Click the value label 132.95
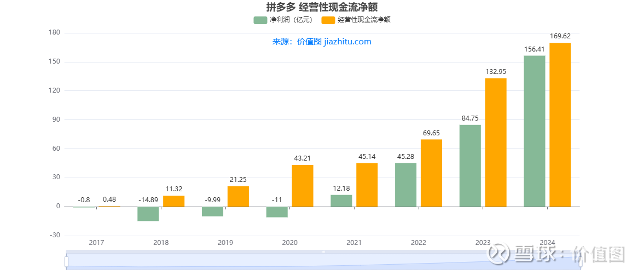The image size is (644, 274). (x=496, y=72)
